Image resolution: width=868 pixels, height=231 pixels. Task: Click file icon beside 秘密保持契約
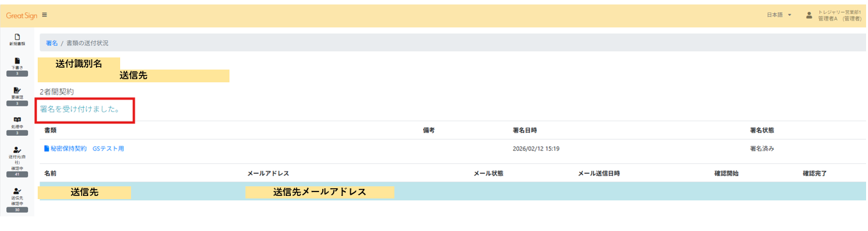pos(47,149)
